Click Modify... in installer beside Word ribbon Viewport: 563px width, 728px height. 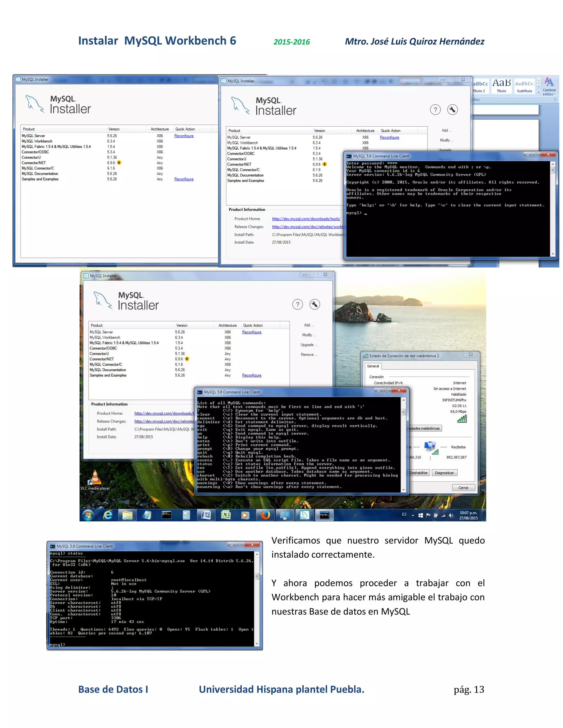point(447,140)
